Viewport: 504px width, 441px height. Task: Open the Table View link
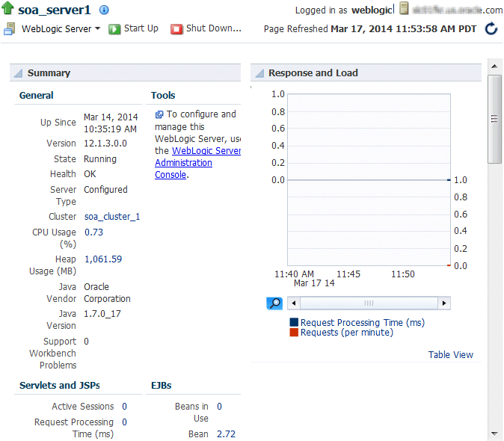[450, 354]
